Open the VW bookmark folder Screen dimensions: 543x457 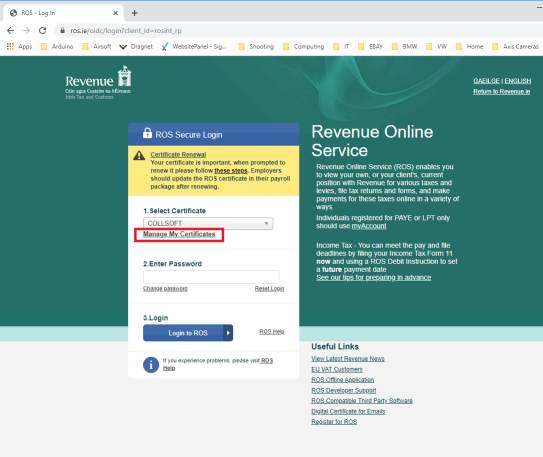click(x=436, y=46)
